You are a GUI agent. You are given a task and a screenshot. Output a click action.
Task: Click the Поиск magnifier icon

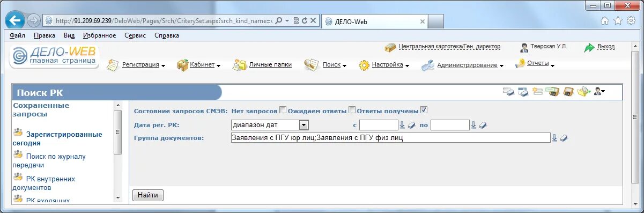point(312,65)
